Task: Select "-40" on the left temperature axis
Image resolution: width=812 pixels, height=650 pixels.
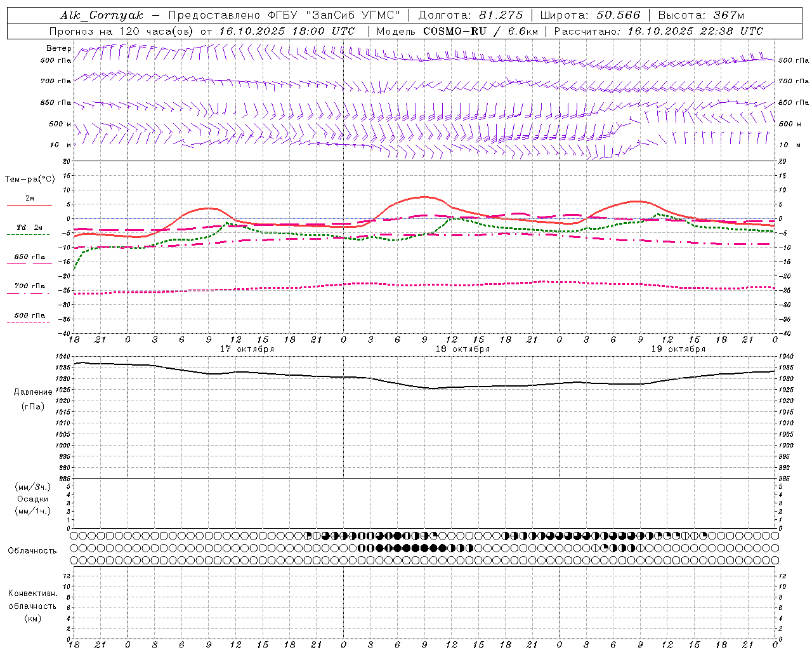Action: (x=63, y=333)
